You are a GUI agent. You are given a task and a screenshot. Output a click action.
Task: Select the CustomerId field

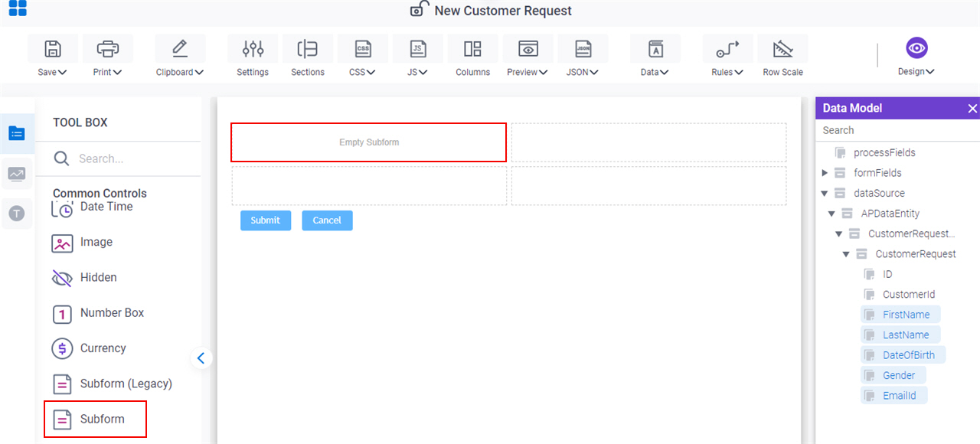[909, 295]
